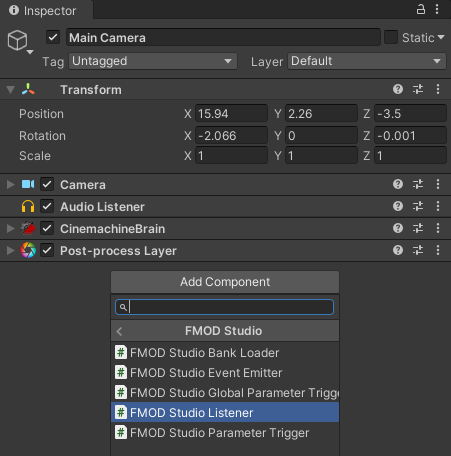The width and height of the screenshot is (451, 456).
Task: Open the Layer dropdown showing Default
Action: [367, 61]
